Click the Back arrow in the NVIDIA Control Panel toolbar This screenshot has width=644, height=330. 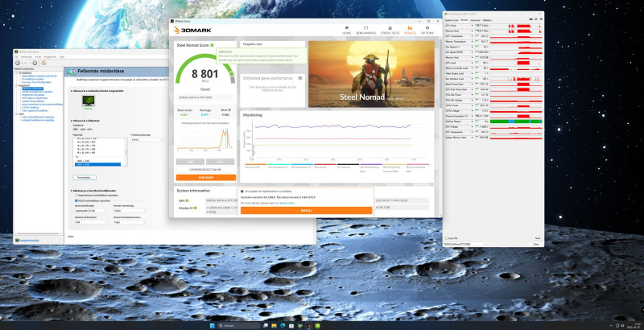(17, 63)
